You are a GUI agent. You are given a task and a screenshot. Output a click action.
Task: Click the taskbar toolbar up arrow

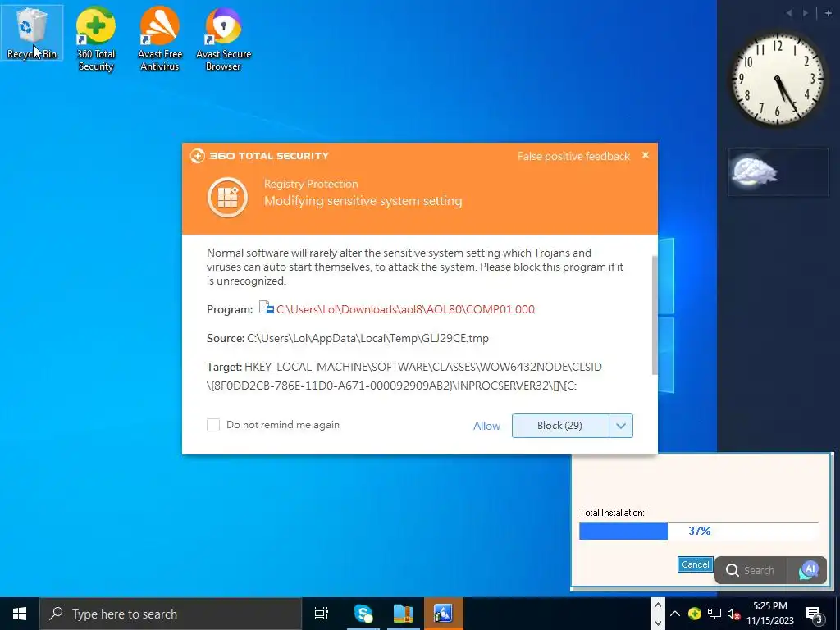659,605
